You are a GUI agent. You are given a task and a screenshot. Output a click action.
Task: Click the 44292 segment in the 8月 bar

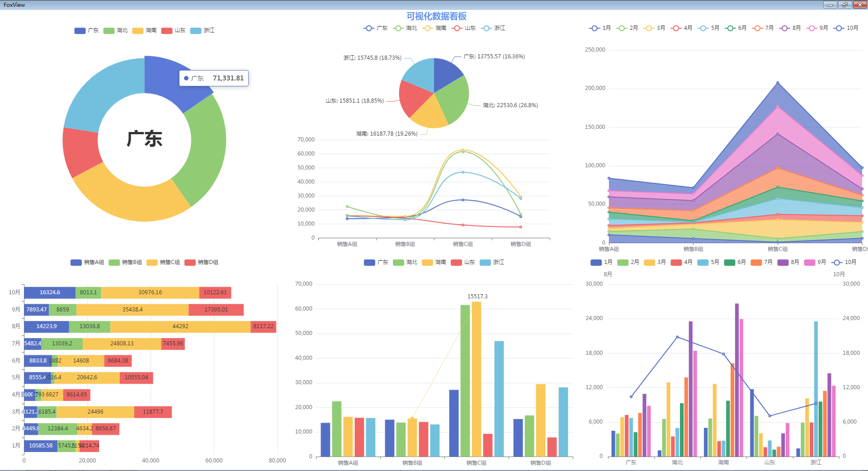[x=180, y=326]
